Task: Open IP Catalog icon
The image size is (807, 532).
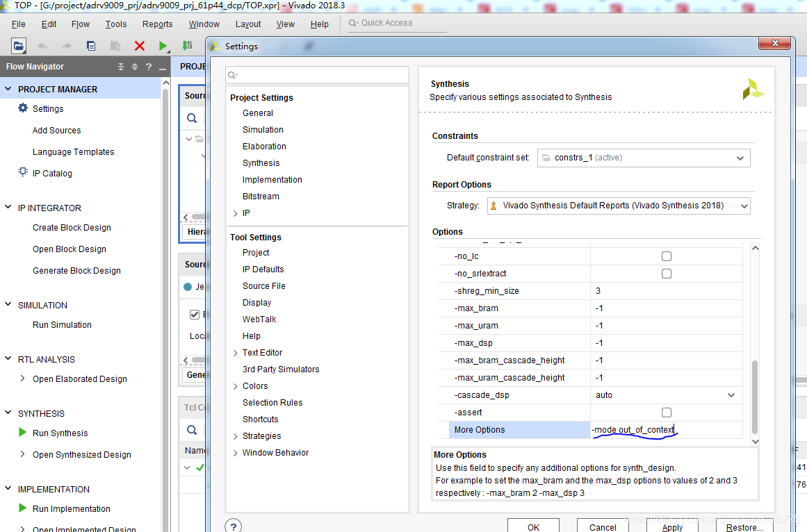Action: 23,172
